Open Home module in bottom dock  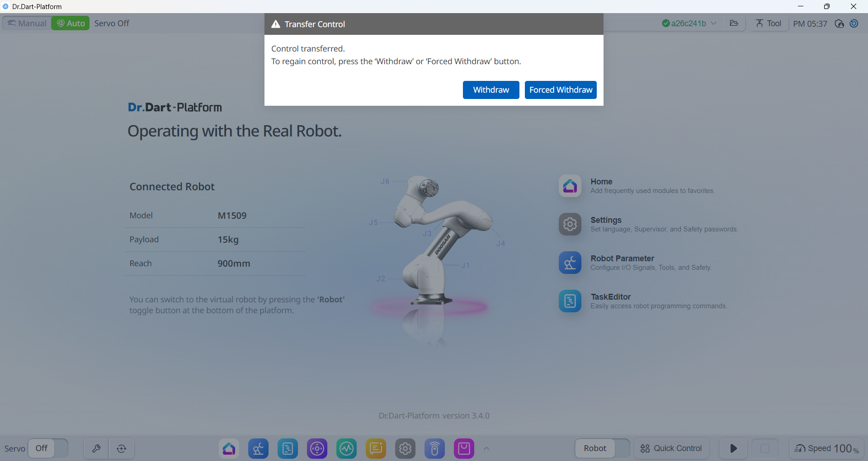pos(229,448)
